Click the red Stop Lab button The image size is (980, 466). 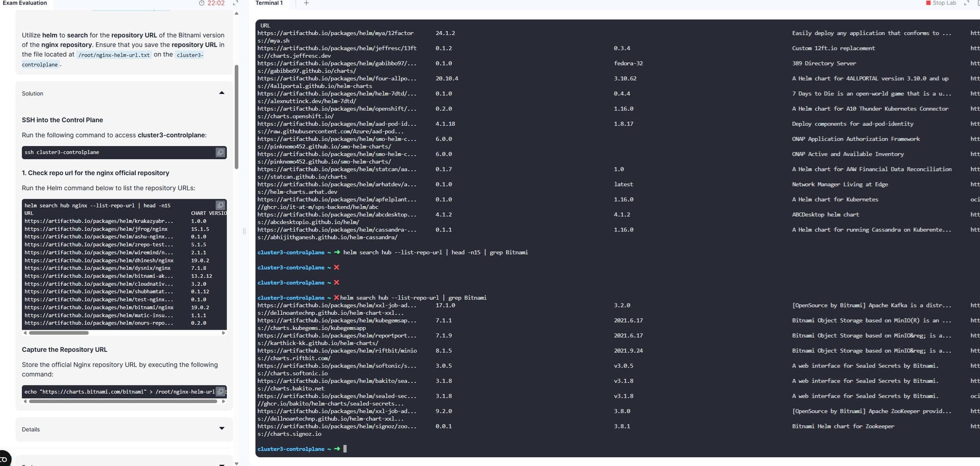pyautogui.click(x=941, y=3)
